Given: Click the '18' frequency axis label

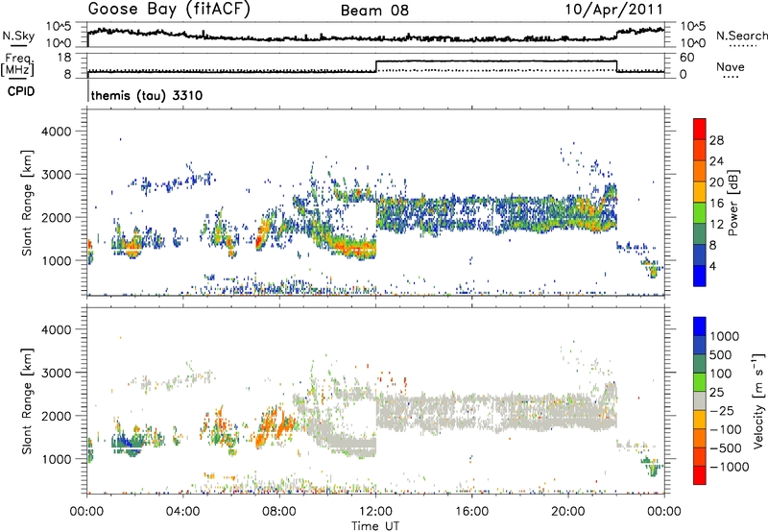Looking at the screenshot, I should pyautogui.click(x=64, y=58).
